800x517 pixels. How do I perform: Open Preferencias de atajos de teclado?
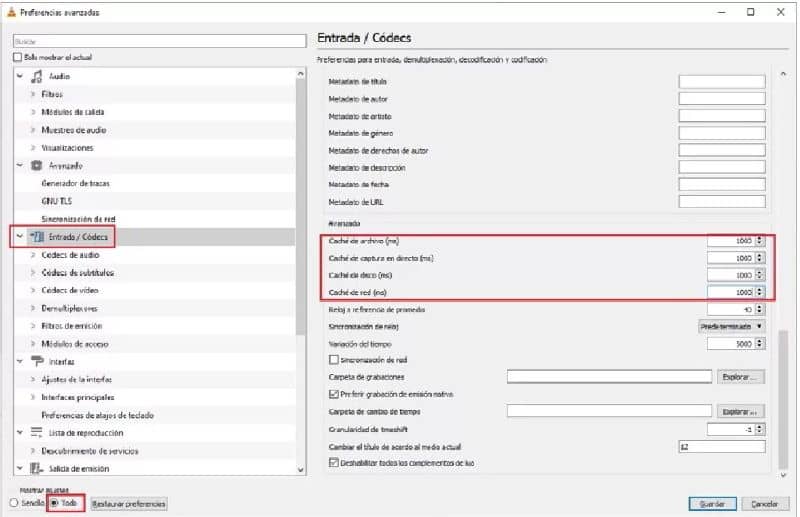point(97,415)
